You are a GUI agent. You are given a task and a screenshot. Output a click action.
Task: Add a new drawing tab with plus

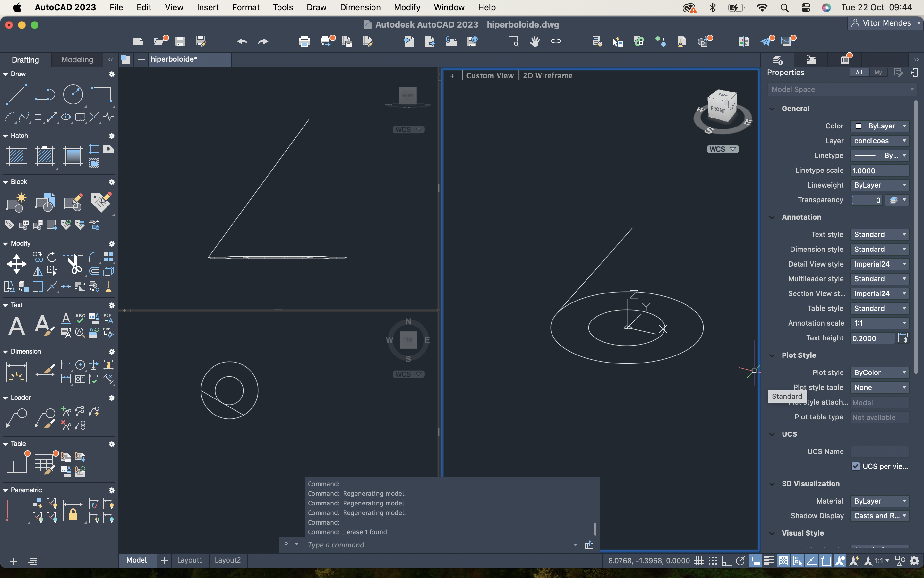[x=141, y=60]
